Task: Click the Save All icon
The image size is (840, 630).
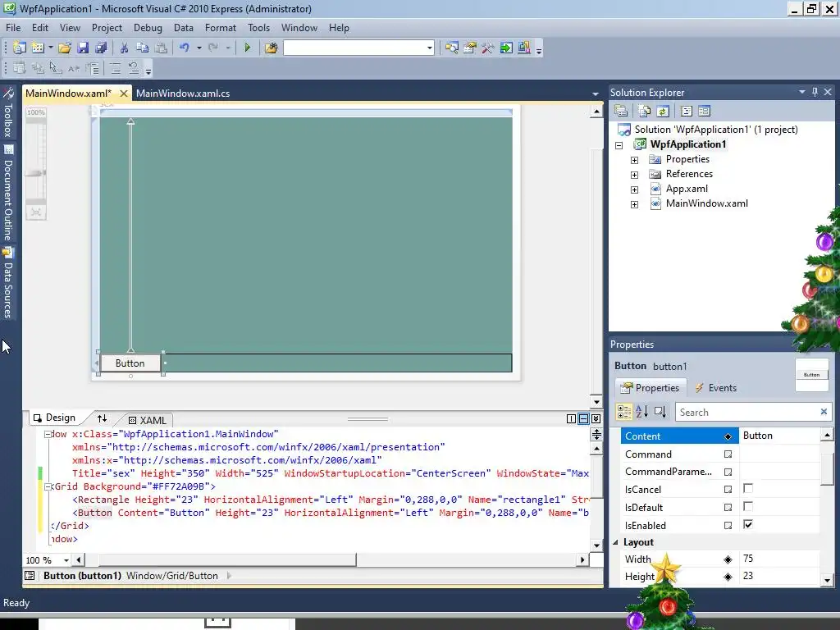Action: (x=101, y=48)
